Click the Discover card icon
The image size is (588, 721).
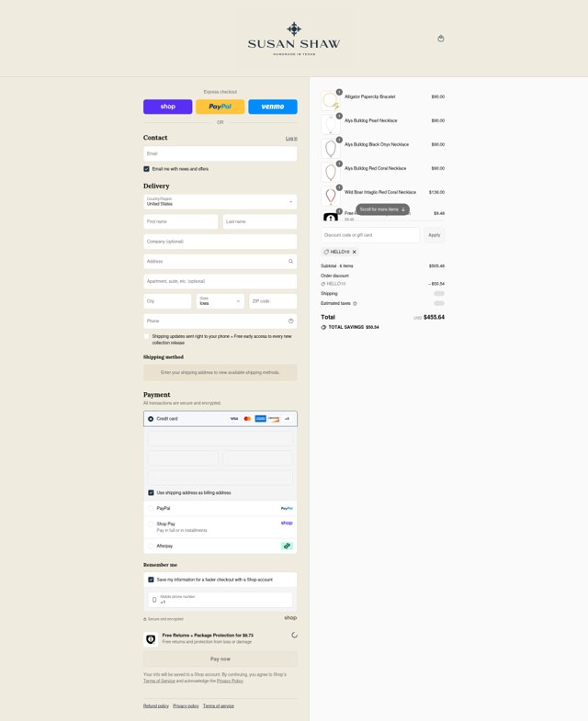tap(274, 419)
